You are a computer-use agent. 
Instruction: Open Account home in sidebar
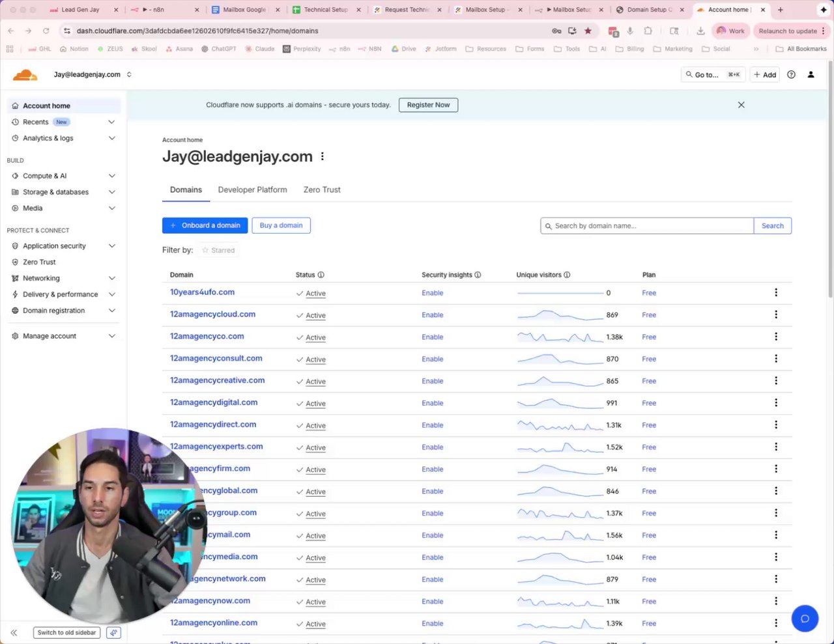click(x=64, y=105)
